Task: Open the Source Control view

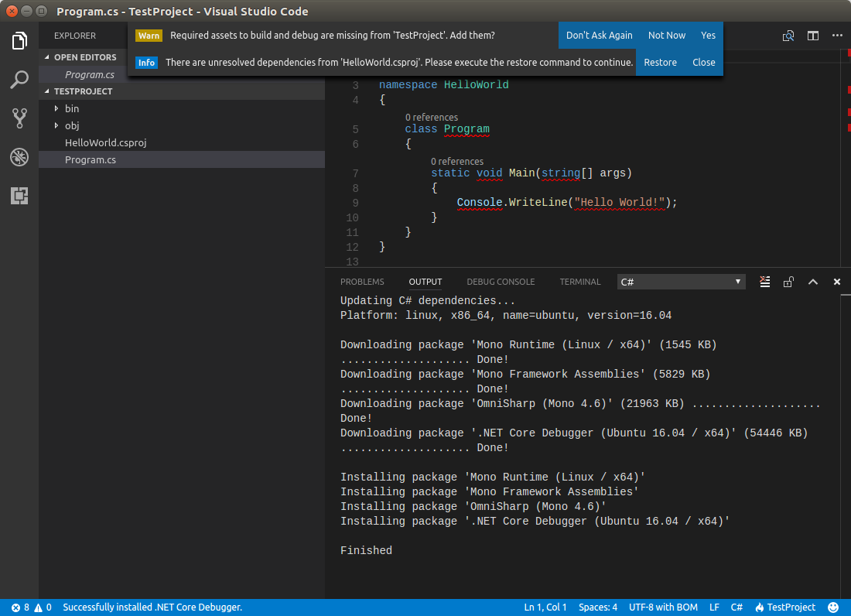Action: [x=19, y=118]
